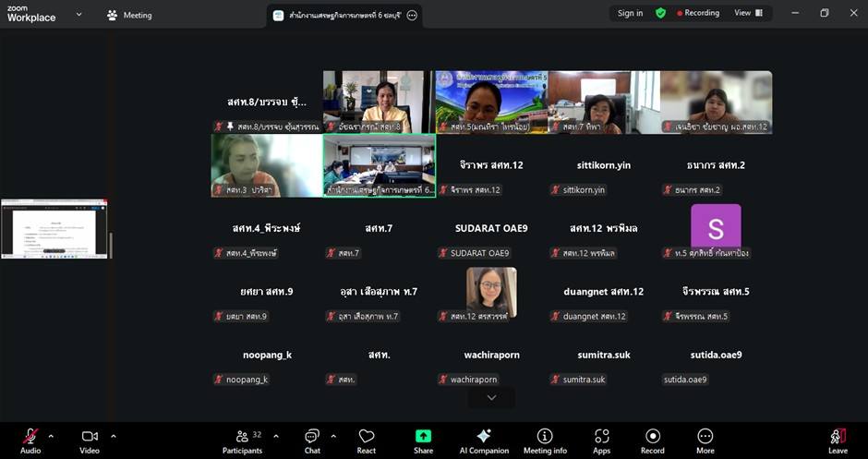Leave the meeting
868x459 pixels.
point(838,439)
